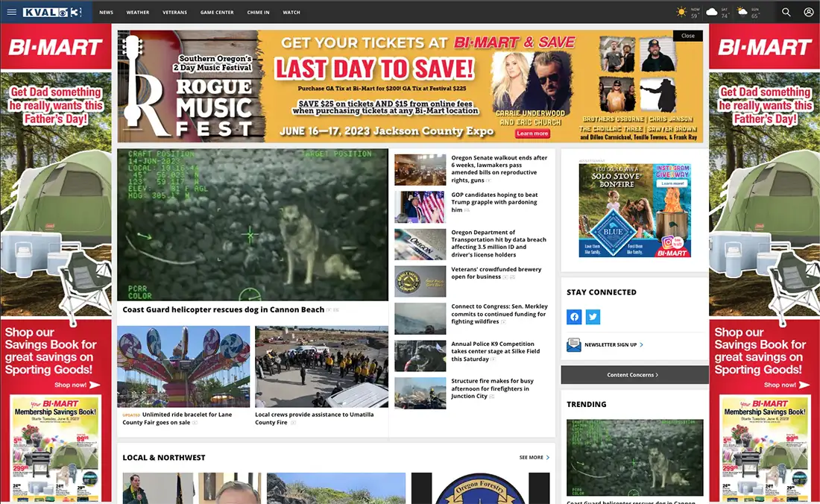Open the search icon

(x=786, y=12)
